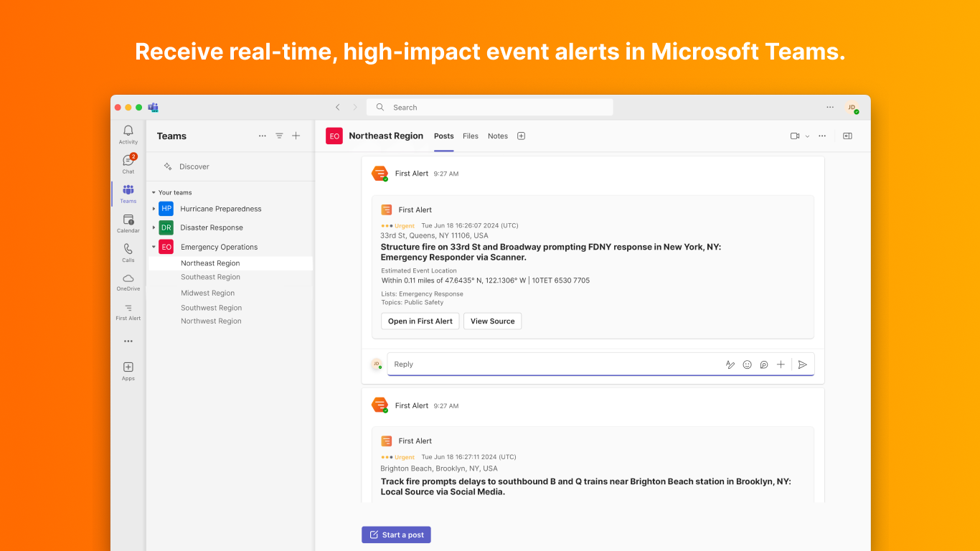980x551 pixels.
Task: Switch to the Notes tab
Action: [x=498, y=136]
